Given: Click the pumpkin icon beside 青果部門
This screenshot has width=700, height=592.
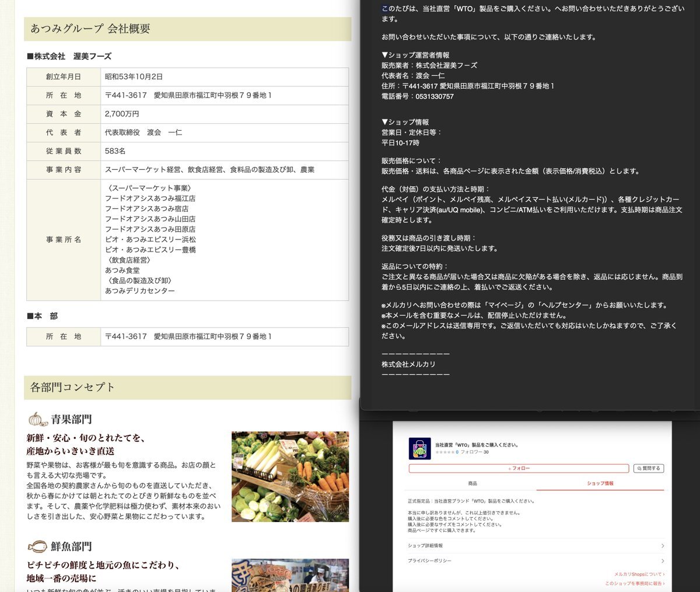Looking at the screenshot, I should tap(37, 419).
